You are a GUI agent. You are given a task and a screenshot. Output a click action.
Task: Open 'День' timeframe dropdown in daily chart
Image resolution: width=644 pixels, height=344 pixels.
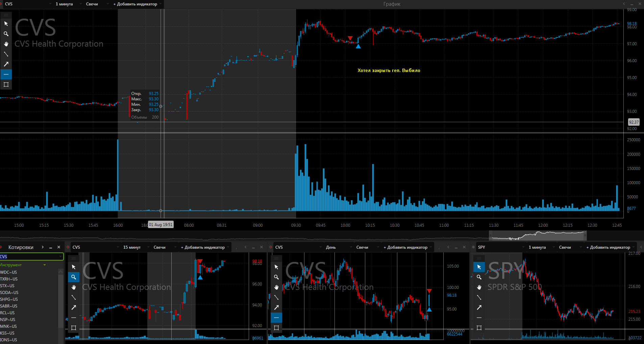click(x=338, y=247)
